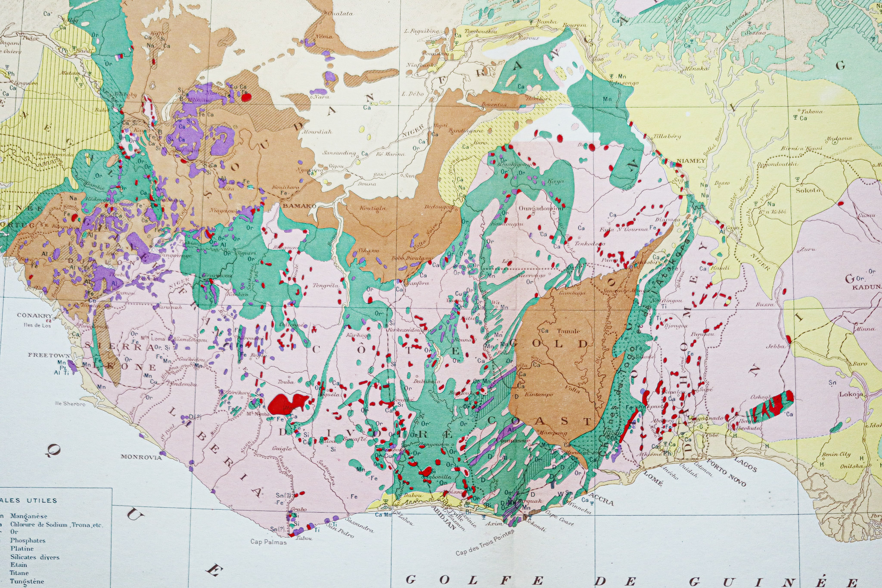Click the CONAKRY city label
The image size is (882, 588).
[34, 315]
